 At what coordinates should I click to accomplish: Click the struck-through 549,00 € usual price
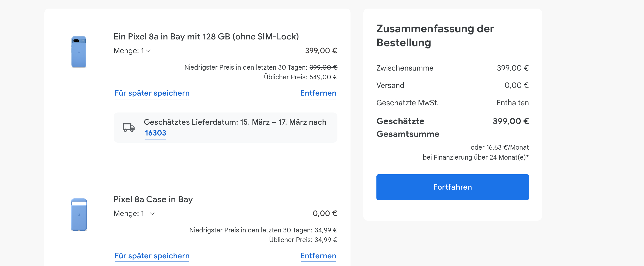tap(323, 77)
